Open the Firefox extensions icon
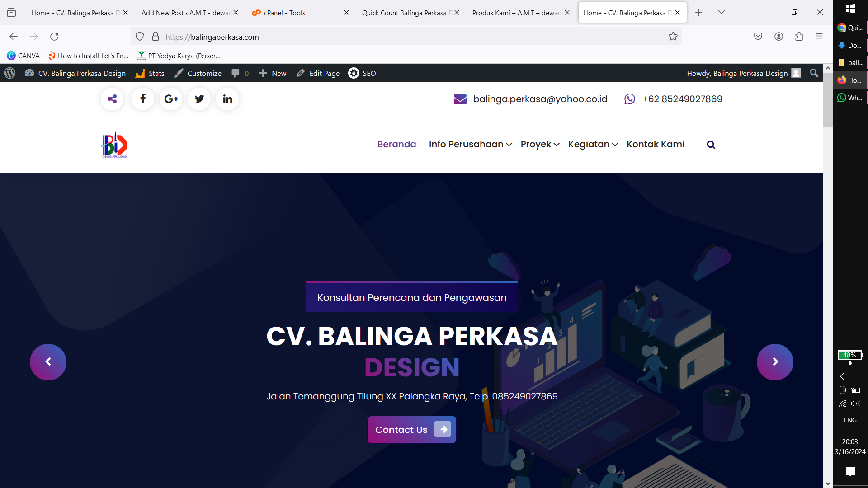This screenshot has height=488, width=868. pyautogui.click(x=799, y=37)
